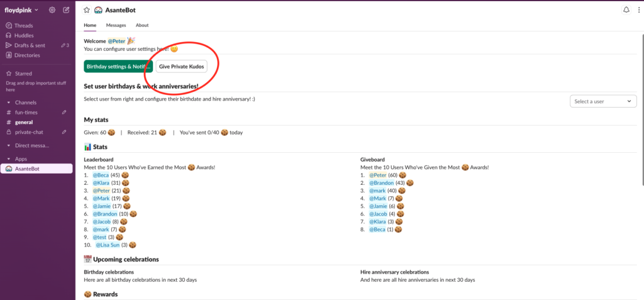Switch to the About tab
Image resolution: width=644 pixels, height=300 pixels.
point(142,25)
